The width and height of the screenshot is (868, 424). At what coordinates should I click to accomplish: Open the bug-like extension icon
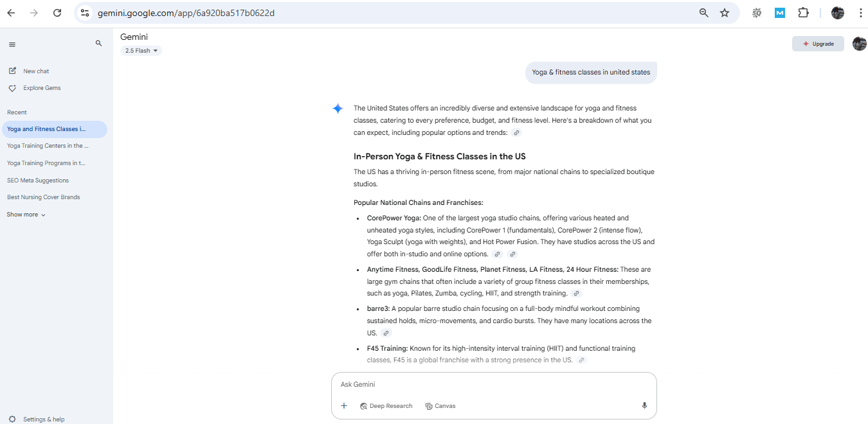[757, 13]
